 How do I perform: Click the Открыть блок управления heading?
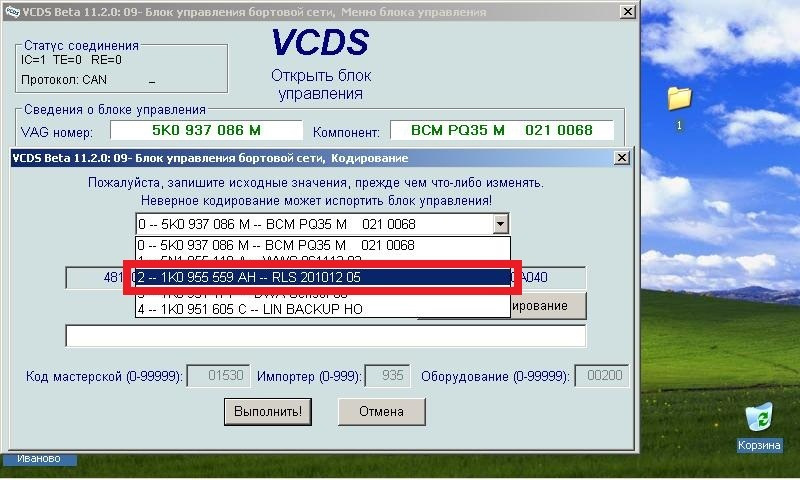point(321,85)
